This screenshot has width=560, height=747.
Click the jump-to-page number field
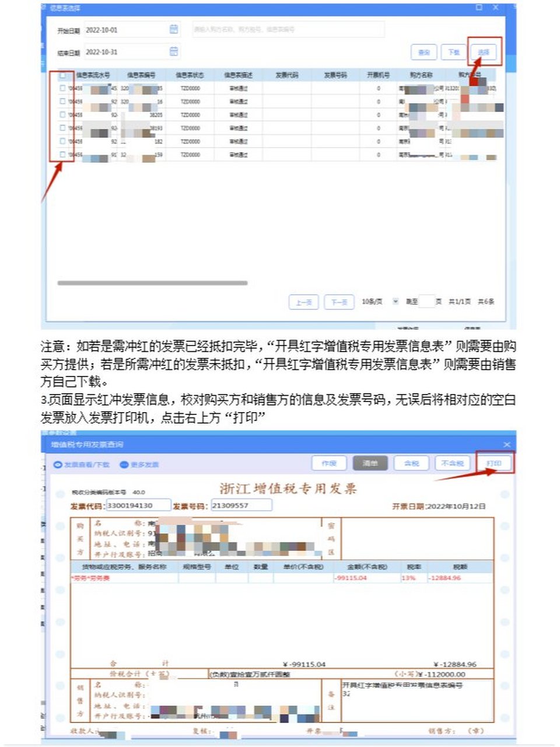point(427,302)
